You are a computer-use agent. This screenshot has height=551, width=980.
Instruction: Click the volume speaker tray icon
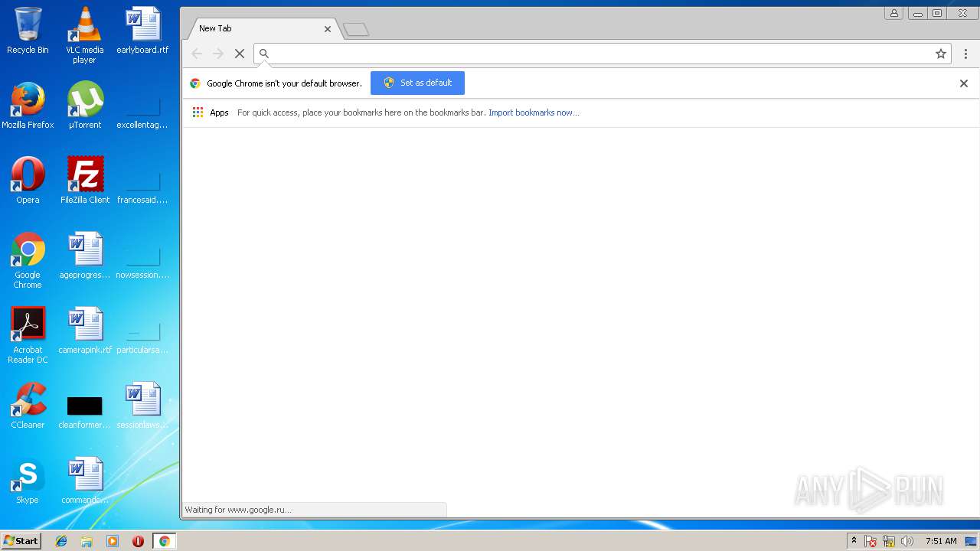tap(907, 541)
